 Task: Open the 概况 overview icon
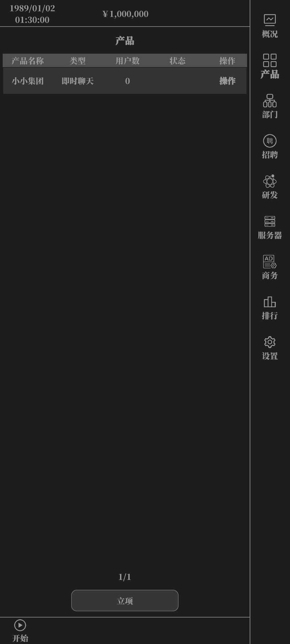(x=269, y=20)
